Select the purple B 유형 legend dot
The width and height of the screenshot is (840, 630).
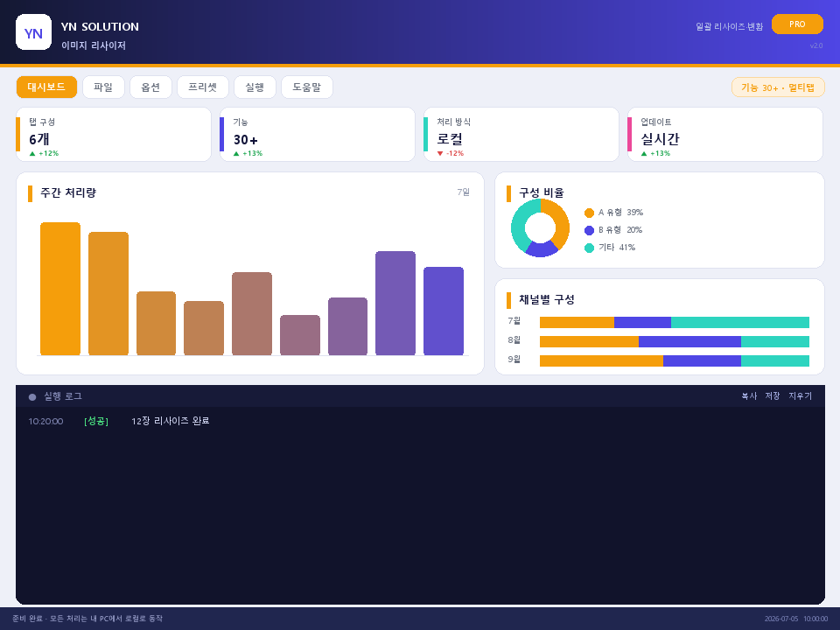[589, 230]
